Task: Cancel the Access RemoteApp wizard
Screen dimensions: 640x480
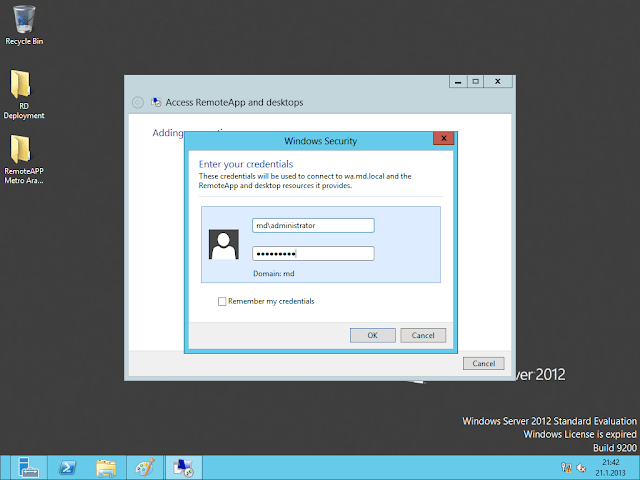Action: coord(483,363)
